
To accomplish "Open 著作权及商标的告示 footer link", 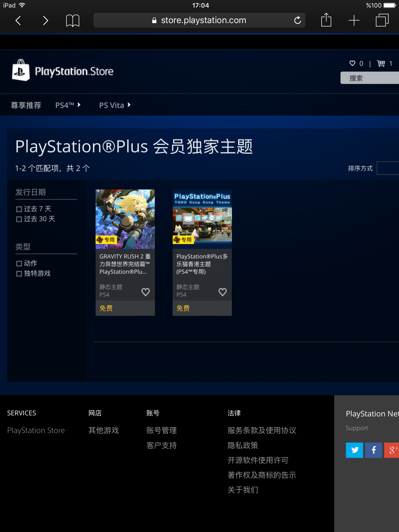I will click(262, 475).
